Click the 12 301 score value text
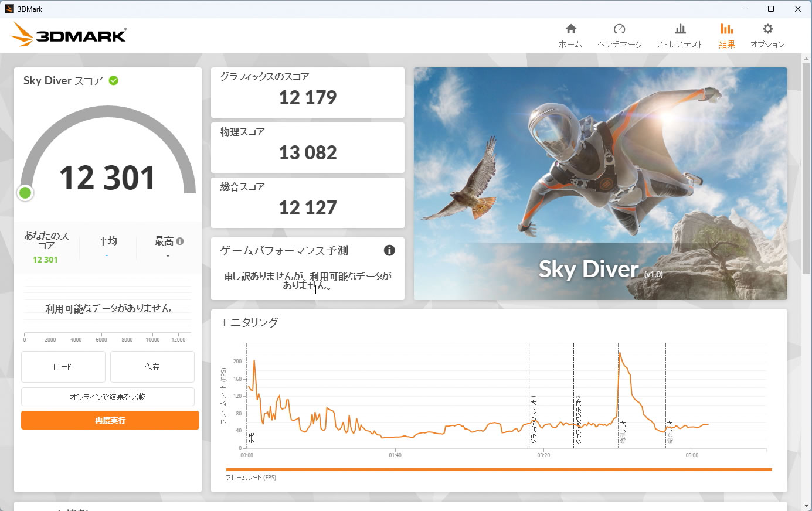This screenshot has width=812, height=511. pyautogui.click(x=107, y=178)
